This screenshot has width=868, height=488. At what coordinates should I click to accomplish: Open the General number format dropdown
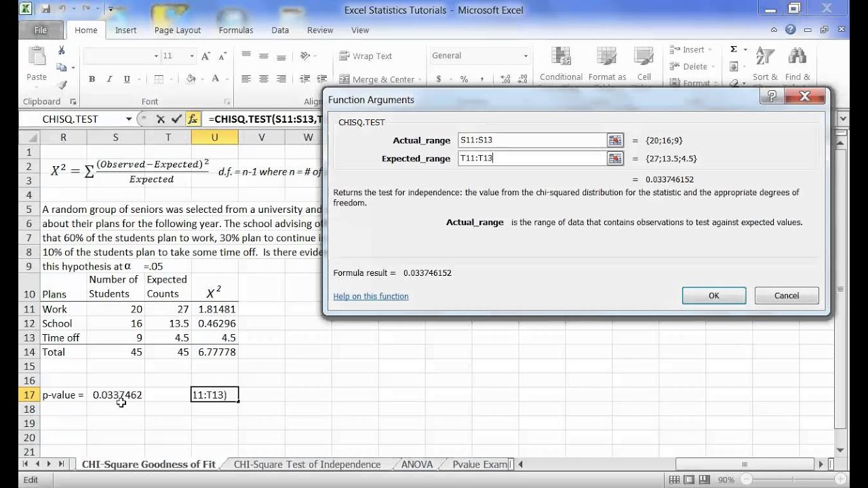tap(526, 56)
